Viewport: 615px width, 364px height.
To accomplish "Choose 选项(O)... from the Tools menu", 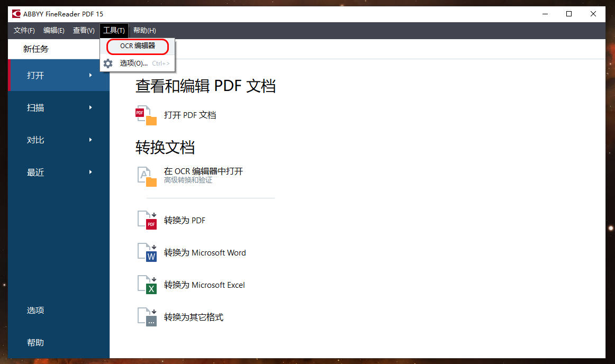I will [137, 63].
